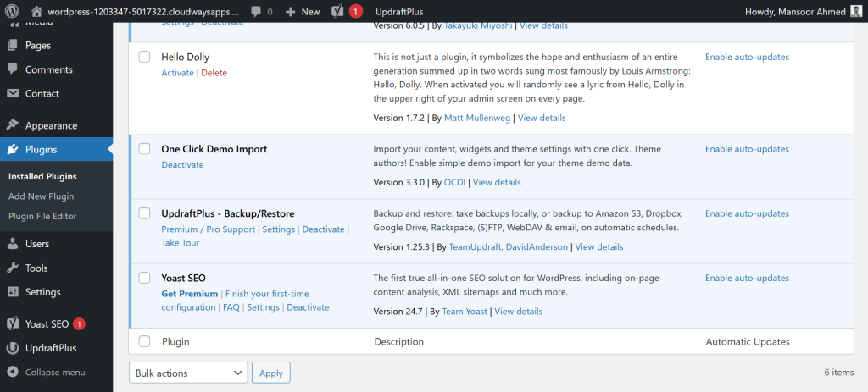Image resolution: width=868 pixels, height=392 pixels.
Task: Click the Description column footer label
Action: click(398, 342)
